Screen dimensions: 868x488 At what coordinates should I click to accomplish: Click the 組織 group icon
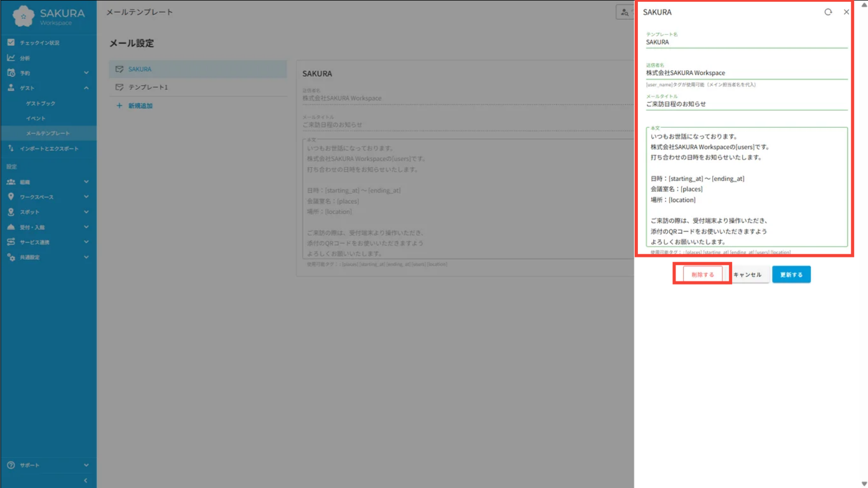(11, 182)
